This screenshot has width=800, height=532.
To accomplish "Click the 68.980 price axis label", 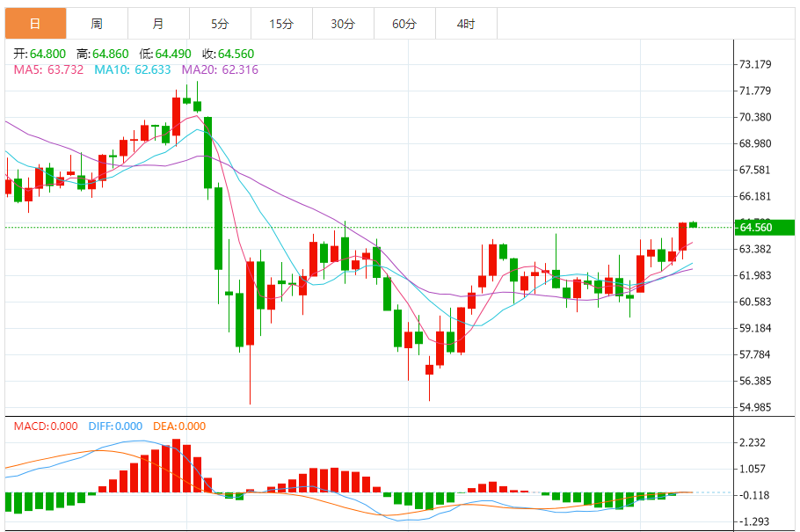I will tap(755, 143).
